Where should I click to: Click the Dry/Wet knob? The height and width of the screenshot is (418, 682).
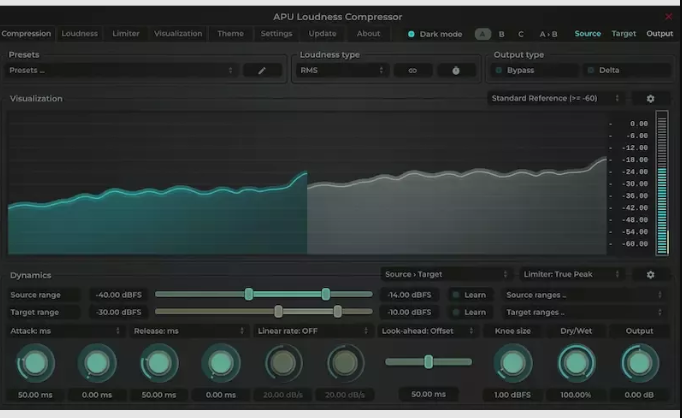[x=575, y=363]
